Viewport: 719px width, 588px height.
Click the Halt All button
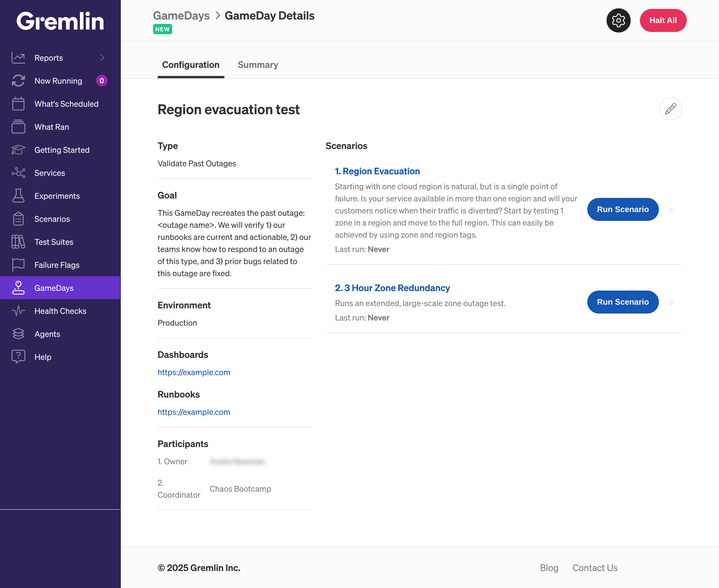pos(663,20)
